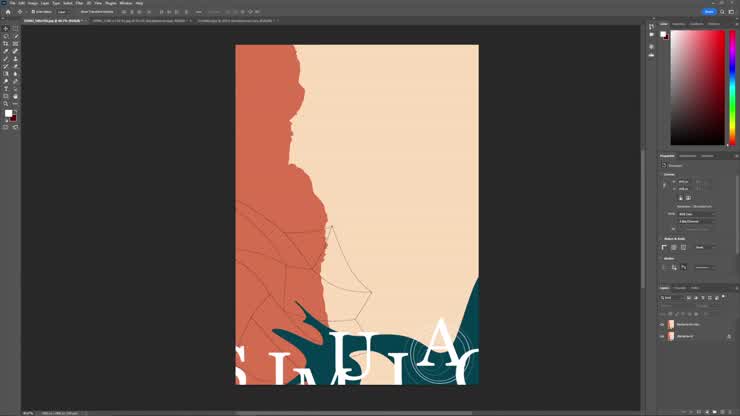Open the search magnifier icon top right
Image resolution: width=740 pixels, height=416 pixels.
(722, 12)
